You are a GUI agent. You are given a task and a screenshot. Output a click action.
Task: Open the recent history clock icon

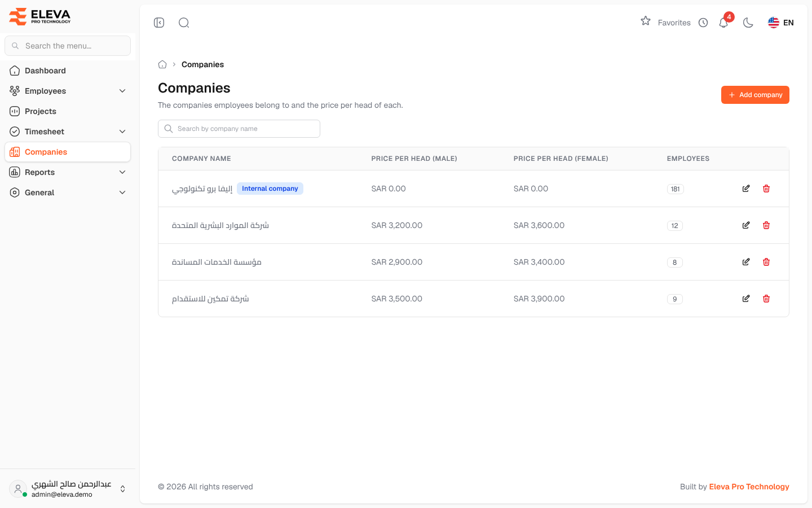tap(703, 23)
